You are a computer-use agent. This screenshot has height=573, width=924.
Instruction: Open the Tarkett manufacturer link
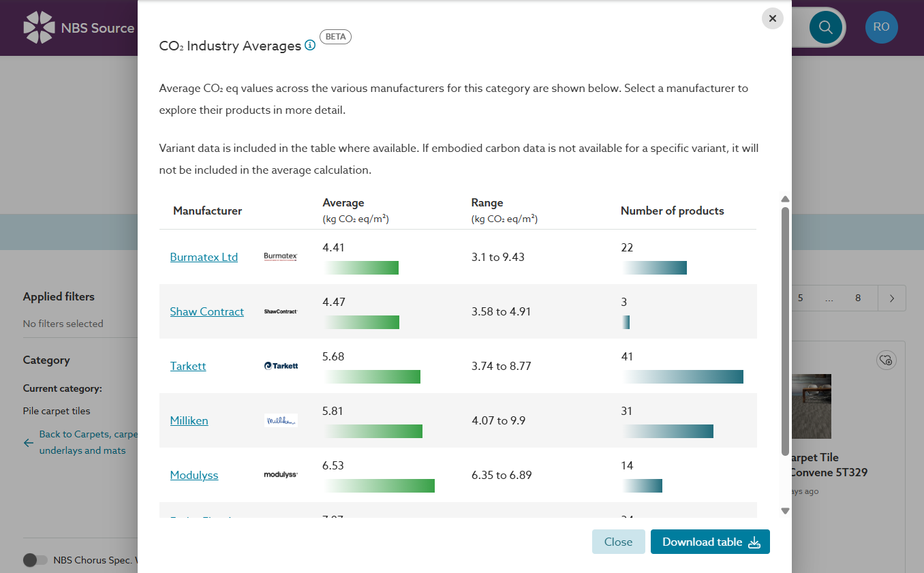(x=188, y=366)
